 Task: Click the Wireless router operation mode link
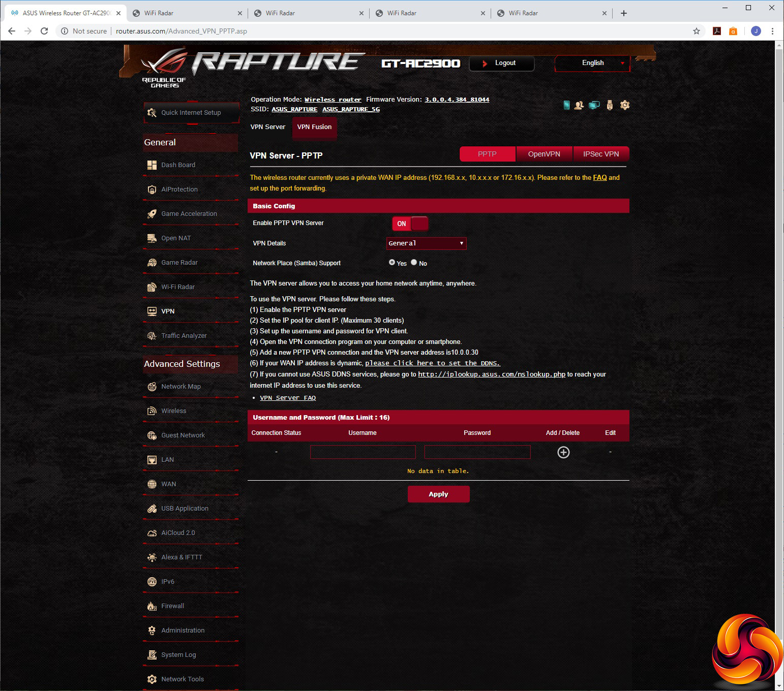click(333, 100)
